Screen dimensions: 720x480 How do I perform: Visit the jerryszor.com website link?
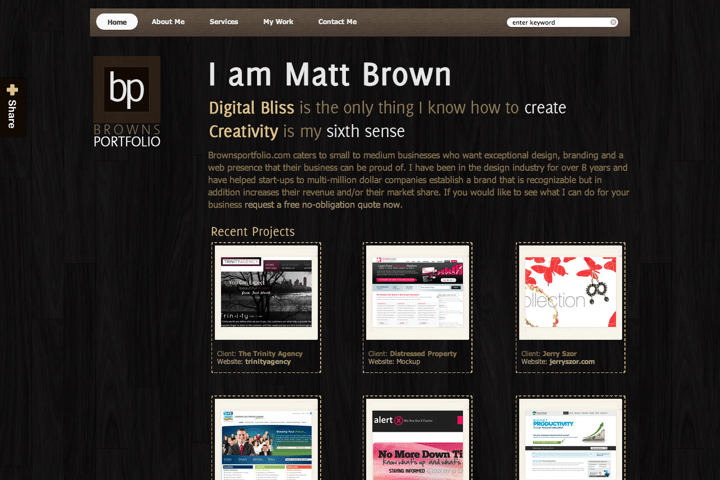tap(572, 361)
